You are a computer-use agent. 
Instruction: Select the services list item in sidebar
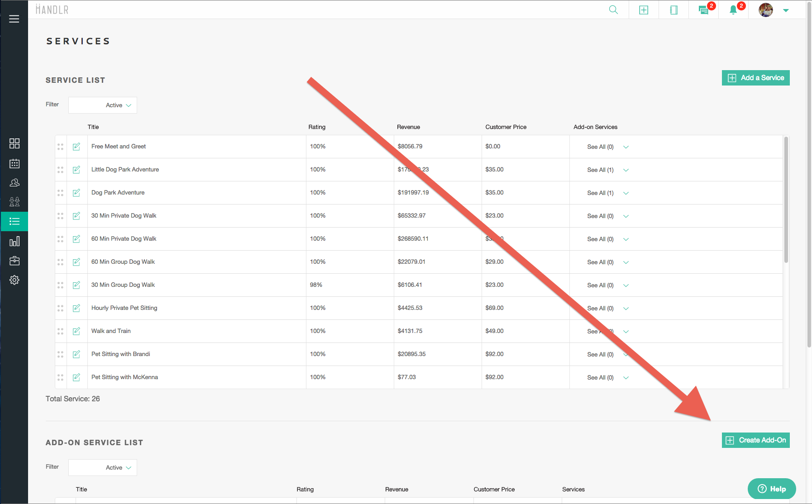click(14, 222)
